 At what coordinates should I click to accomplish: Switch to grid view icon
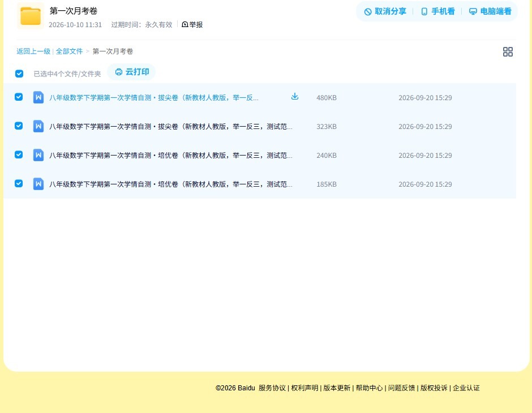pos(508,52)
